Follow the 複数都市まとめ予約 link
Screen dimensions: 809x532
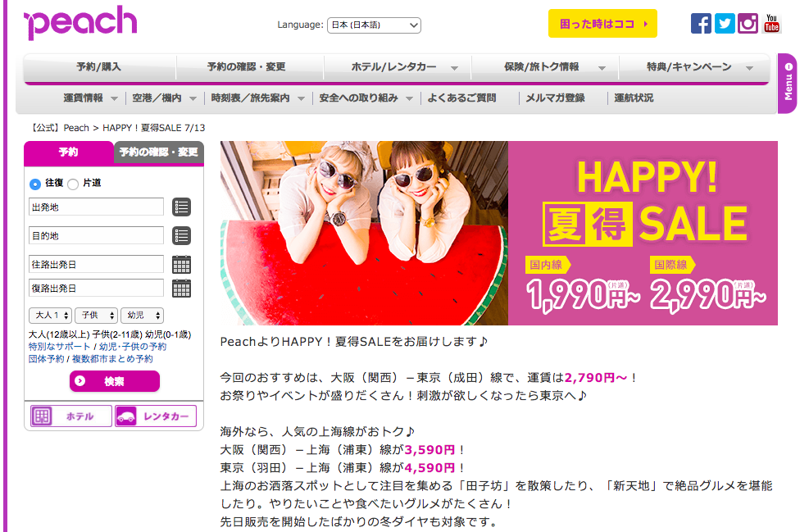112,359
